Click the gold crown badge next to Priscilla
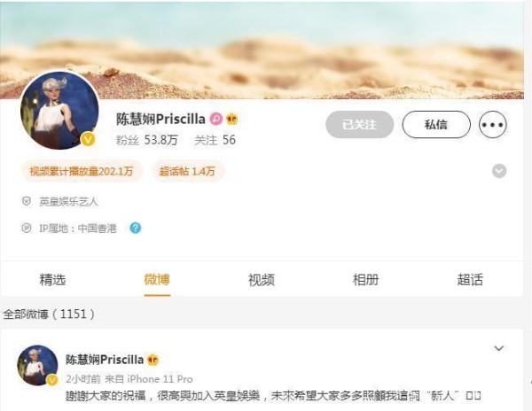 coord(232,119)
